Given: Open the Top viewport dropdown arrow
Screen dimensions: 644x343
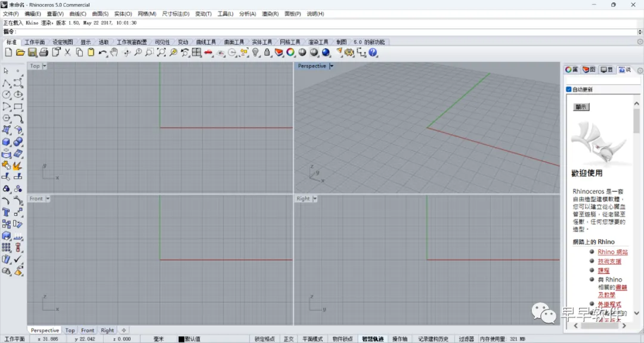Looking at the screenshot, I should coord(44,66).
